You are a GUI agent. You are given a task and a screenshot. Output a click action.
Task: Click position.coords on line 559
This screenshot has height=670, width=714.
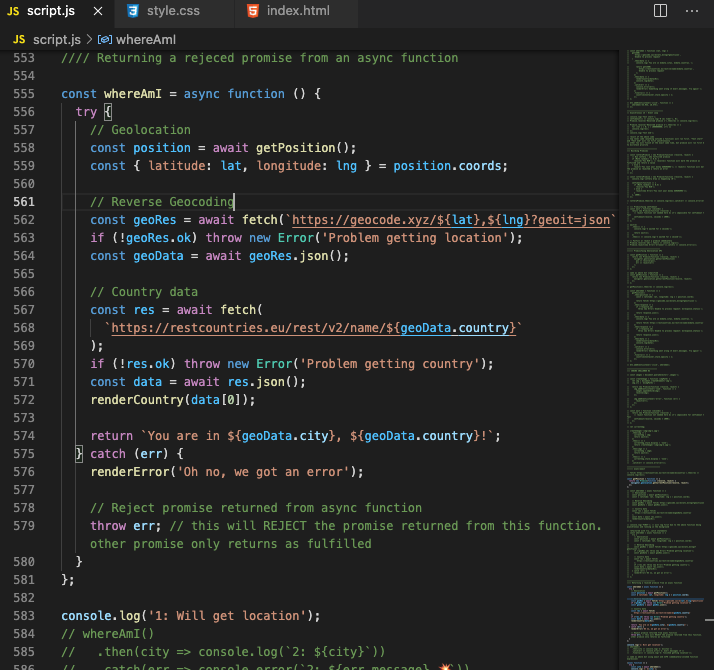pos(447,166)
